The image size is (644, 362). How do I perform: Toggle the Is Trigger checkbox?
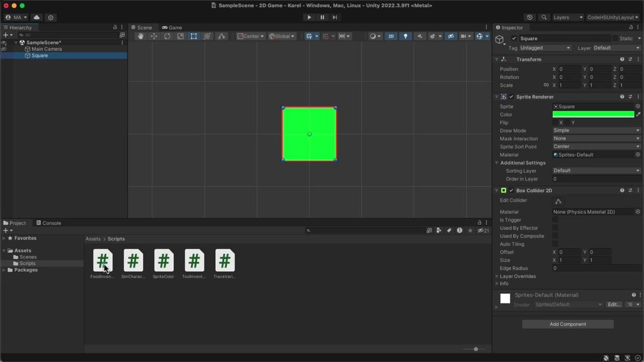tap(555, 220)
